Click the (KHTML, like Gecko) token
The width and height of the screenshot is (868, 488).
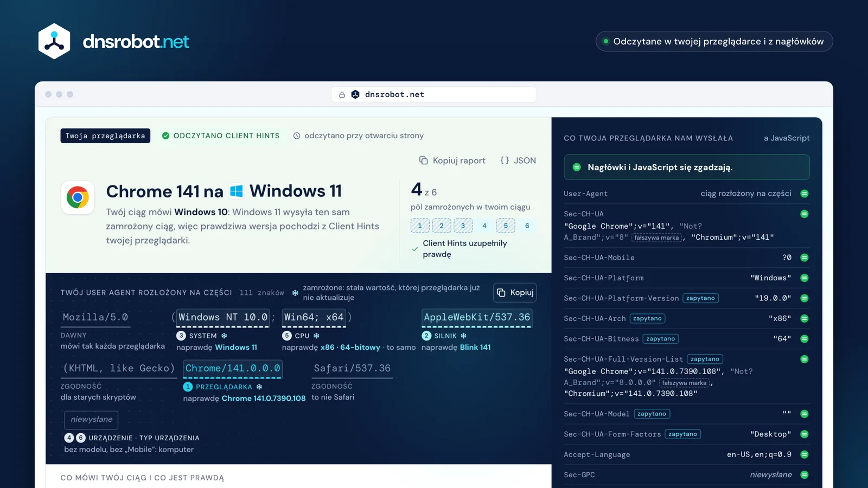coord(119,368)
